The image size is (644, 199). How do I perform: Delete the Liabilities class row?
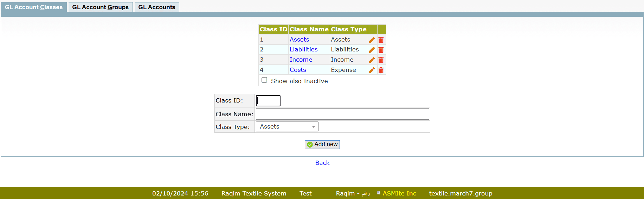[x=381, y=50]
